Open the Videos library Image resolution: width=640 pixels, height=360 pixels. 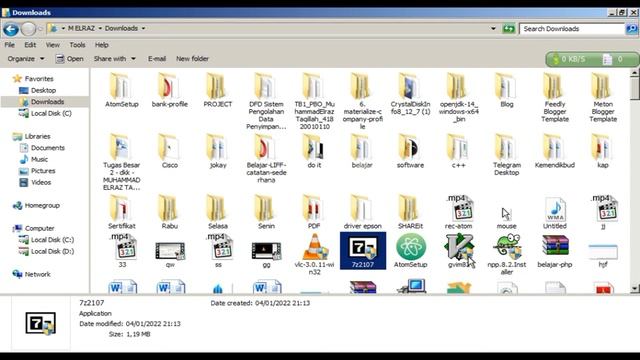pos(35,182)
